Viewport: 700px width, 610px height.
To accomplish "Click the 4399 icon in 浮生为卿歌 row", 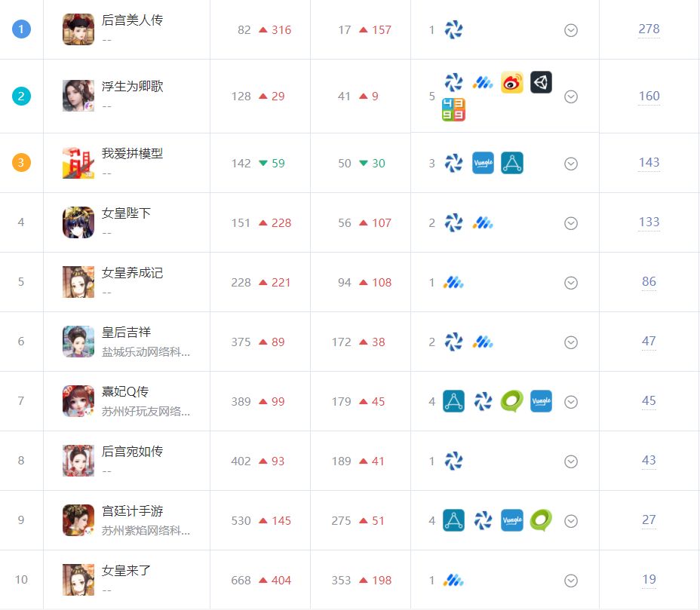I will click(453, 110).
